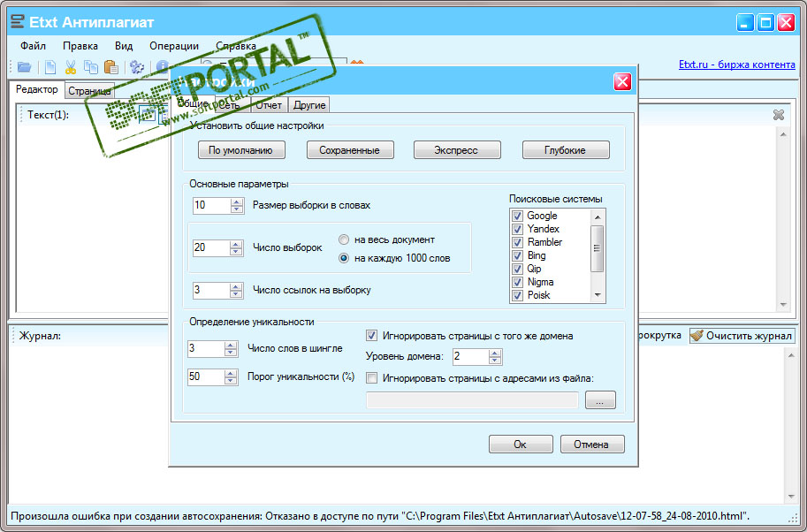
Task: Switch to the Отчет settings tab
Action: (x=269, y=105)
